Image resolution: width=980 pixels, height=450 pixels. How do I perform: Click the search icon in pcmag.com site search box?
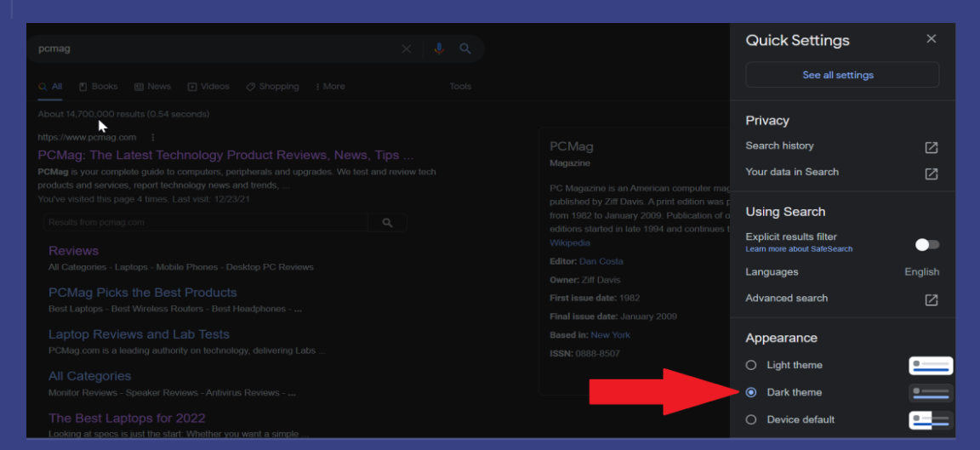point(388,223)
